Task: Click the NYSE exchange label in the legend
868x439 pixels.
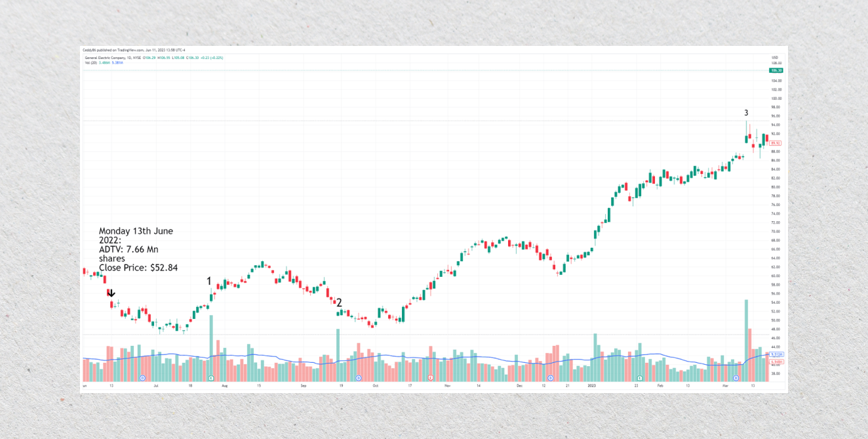Action: tap(138, 58)
